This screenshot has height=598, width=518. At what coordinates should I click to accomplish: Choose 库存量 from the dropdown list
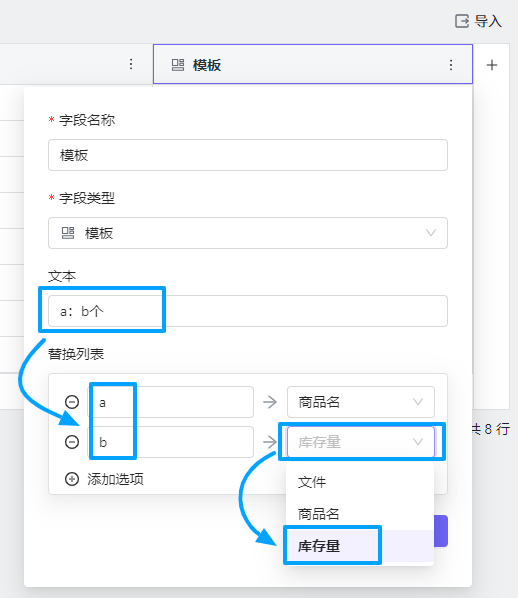360,546
